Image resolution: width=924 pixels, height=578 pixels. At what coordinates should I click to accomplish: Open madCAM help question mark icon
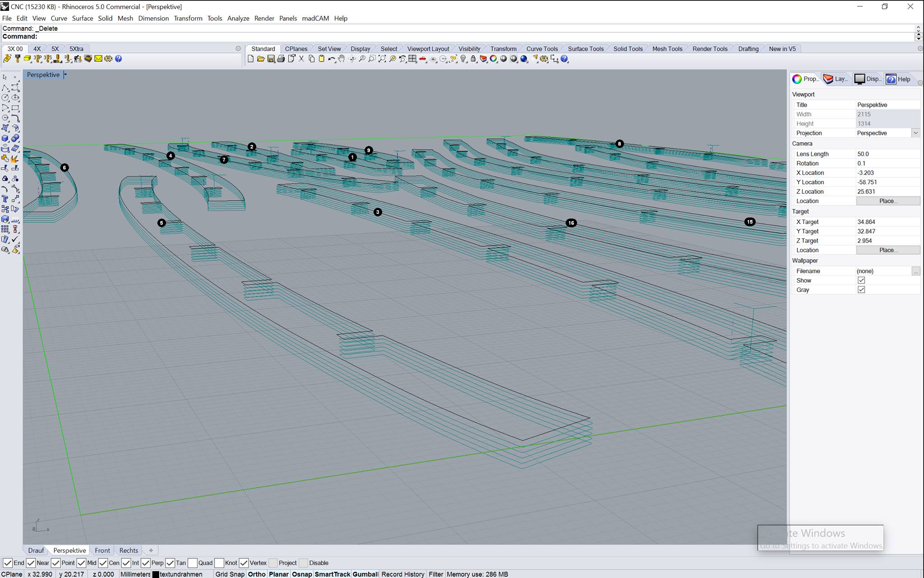click(x=119, y=59)
